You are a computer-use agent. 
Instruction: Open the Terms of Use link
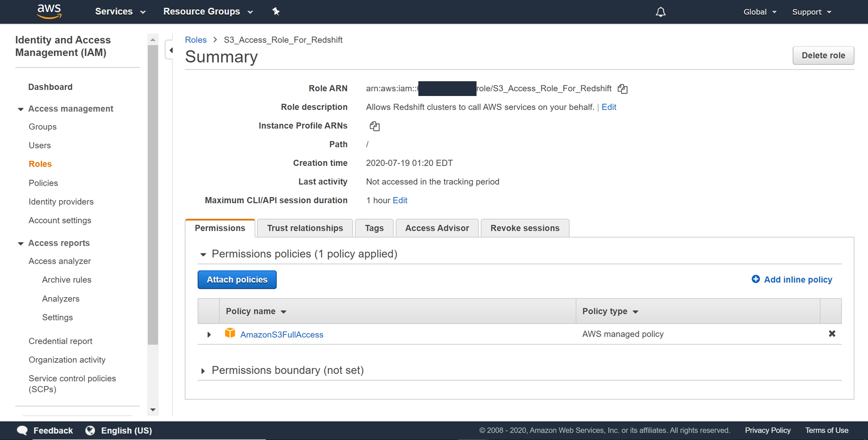[827, 430]
